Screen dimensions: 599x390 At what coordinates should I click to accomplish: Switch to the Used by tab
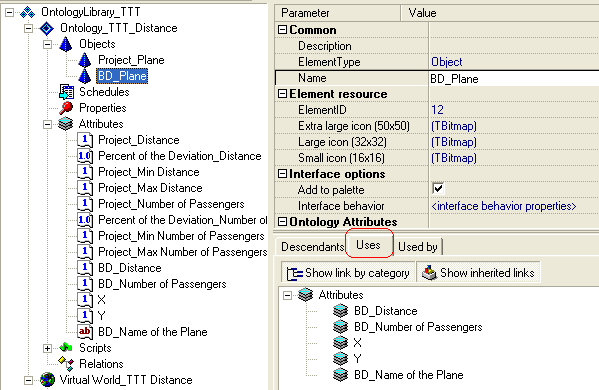(418, 247)
